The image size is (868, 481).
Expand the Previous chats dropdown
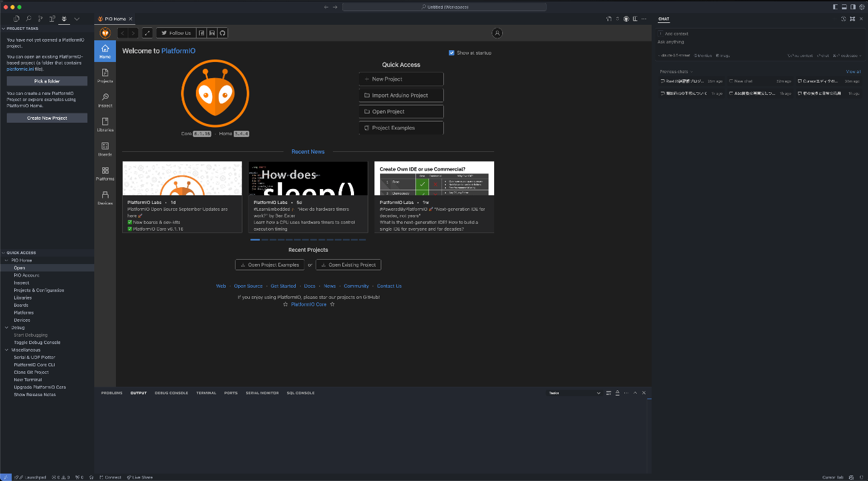676,72
